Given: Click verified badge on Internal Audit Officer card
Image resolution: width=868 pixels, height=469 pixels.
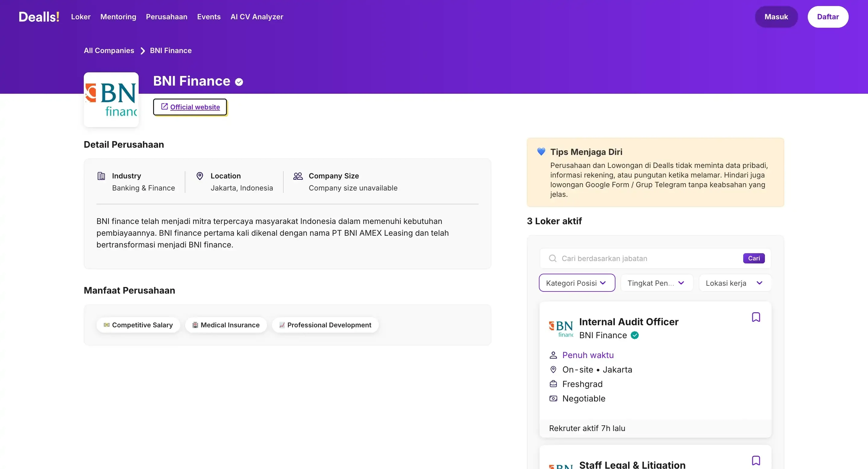Looking at the screenshot, I should coord(635,335).
